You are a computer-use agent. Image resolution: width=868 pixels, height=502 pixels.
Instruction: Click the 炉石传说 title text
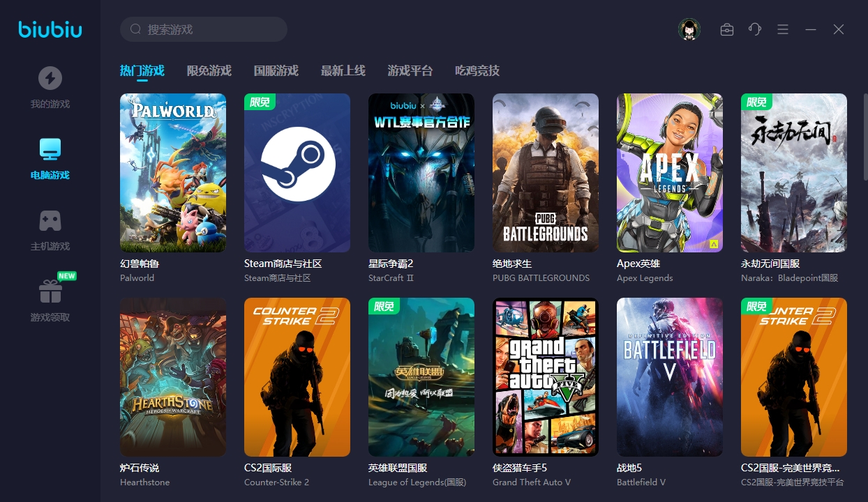(x=140, y=468)
